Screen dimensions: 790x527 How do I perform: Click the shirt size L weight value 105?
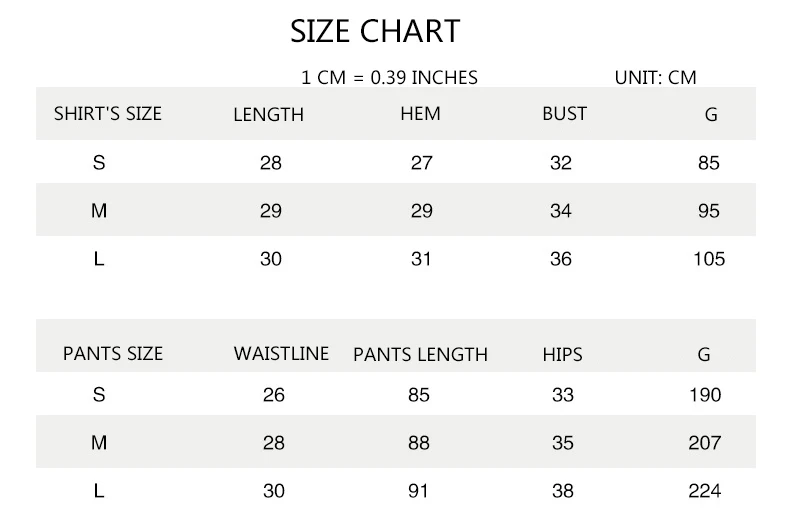(708, 259)
